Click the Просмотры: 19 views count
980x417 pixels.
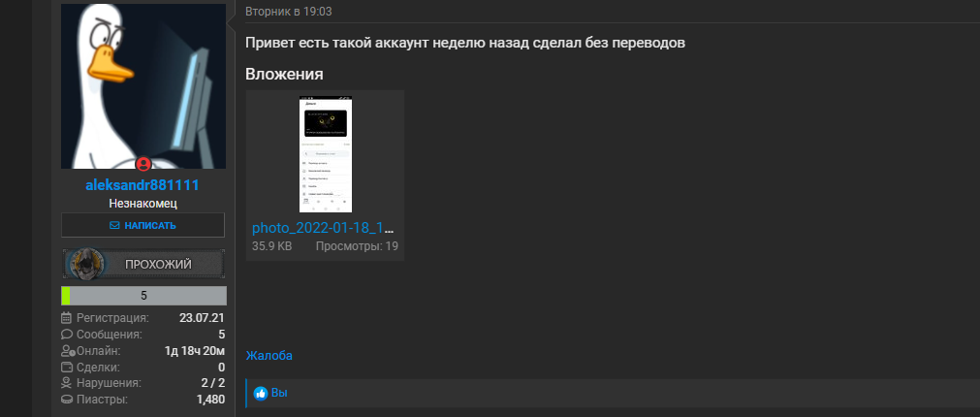tap(357, 246)
